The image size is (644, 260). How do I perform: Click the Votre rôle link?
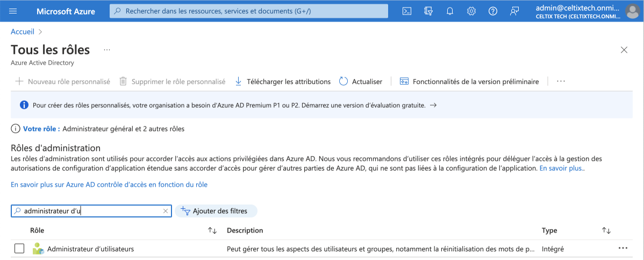coord(41,129)
